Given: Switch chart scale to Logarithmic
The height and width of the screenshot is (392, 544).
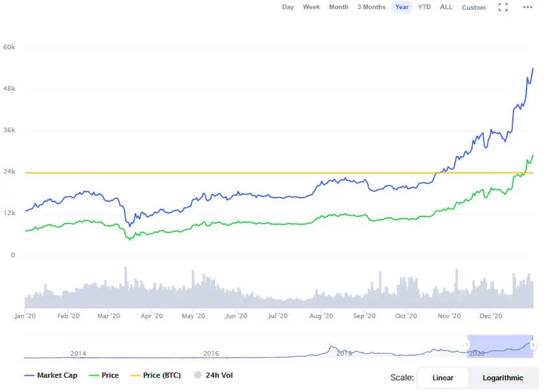Looking at the screenshot, I should click(503, 378).
